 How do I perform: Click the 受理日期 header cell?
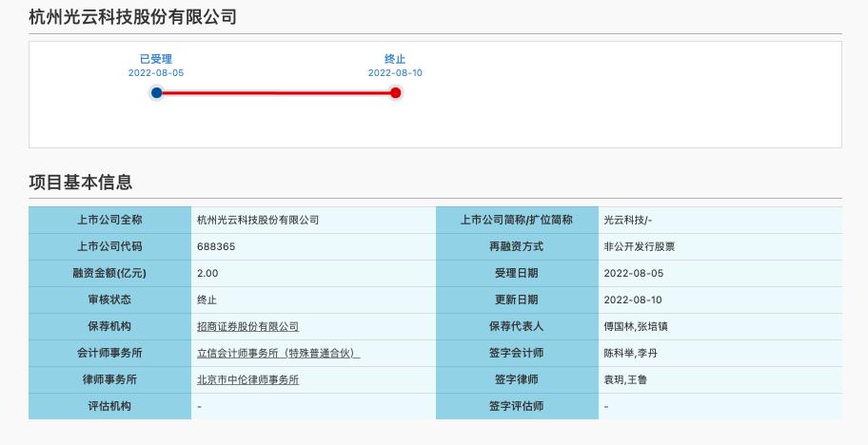[517, 273]
